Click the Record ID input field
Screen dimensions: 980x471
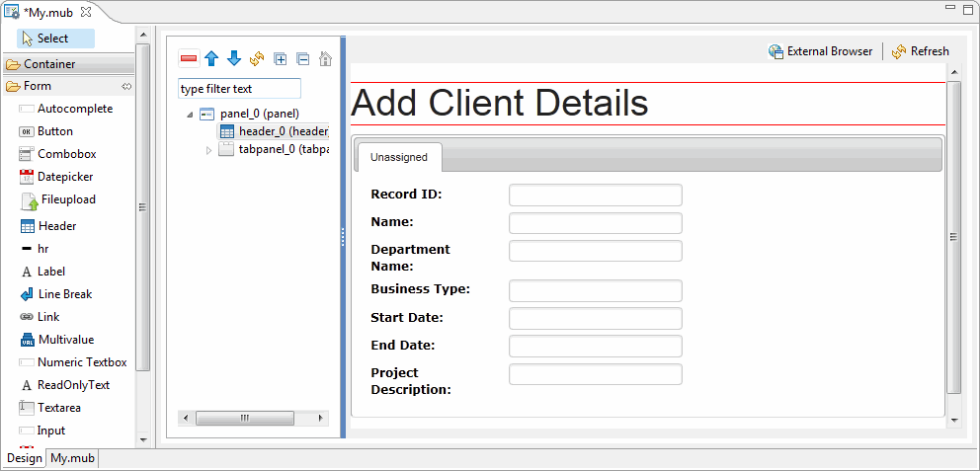pos(595,195)
